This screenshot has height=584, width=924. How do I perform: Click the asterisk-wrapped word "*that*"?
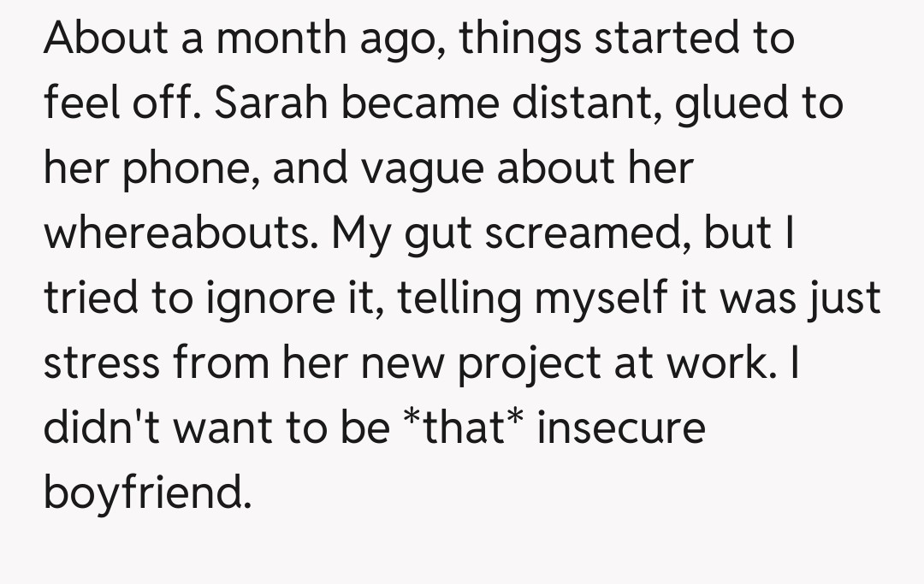[463, 428]
